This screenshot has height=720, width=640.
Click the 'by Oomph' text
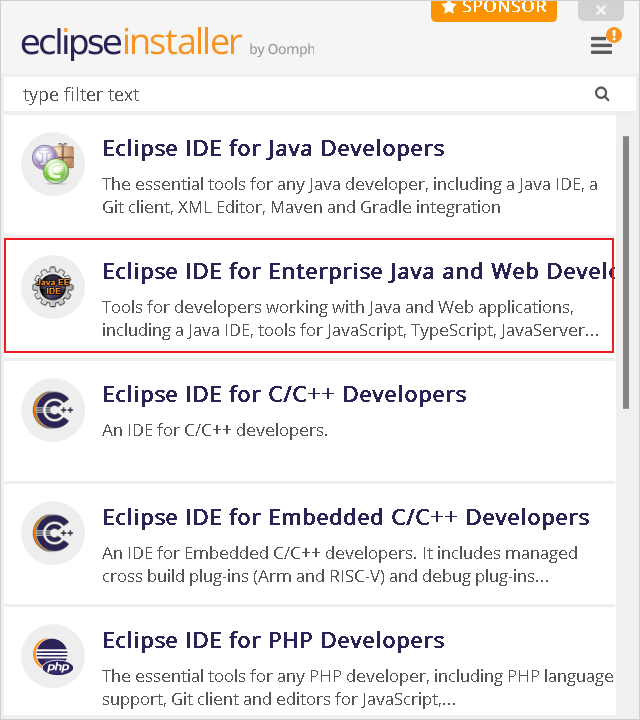[282, 49]
